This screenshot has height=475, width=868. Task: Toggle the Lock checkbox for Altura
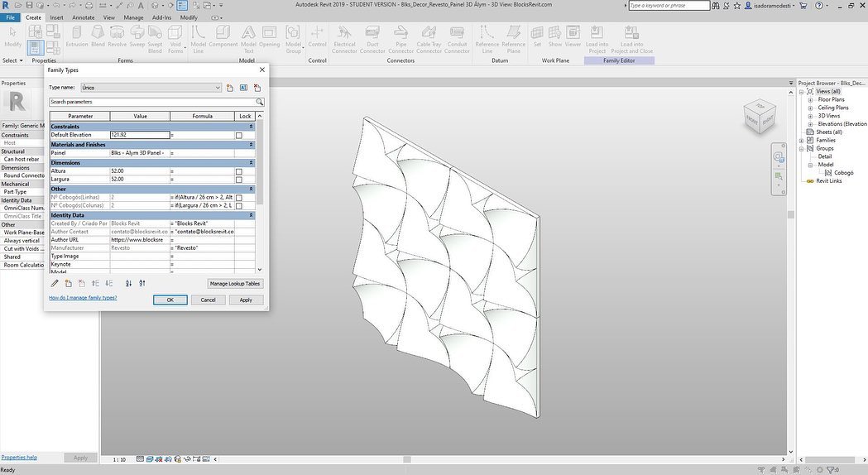coord(238,171)
